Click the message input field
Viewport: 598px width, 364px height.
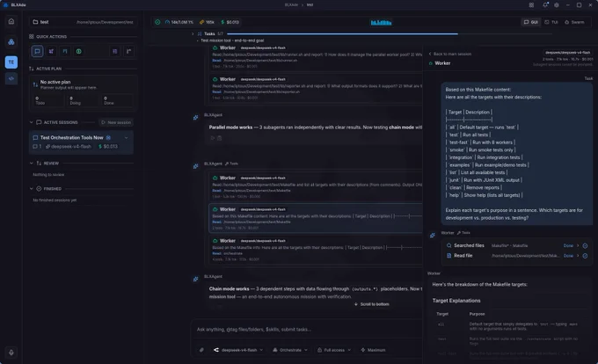point(307,330)
